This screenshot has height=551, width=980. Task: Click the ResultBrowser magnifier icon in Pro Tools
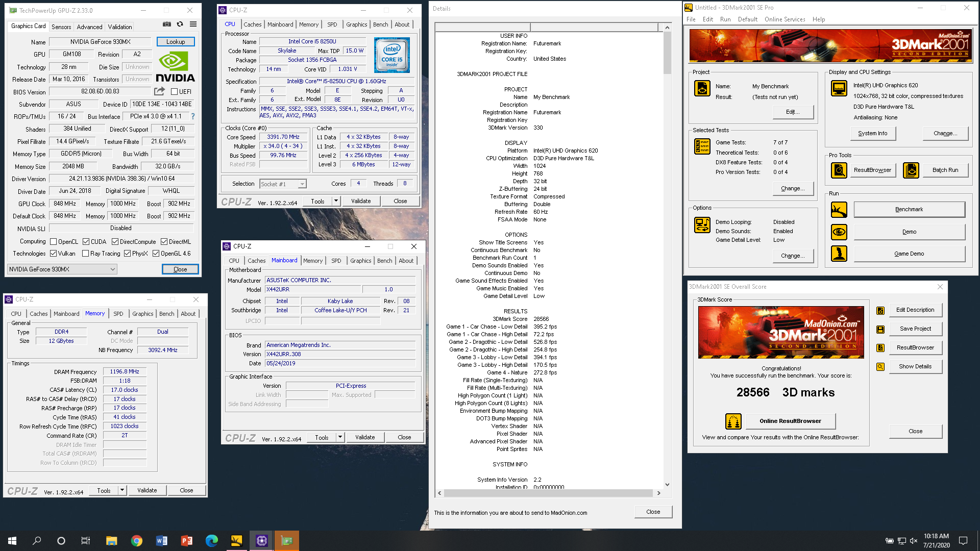click(839, 170)
